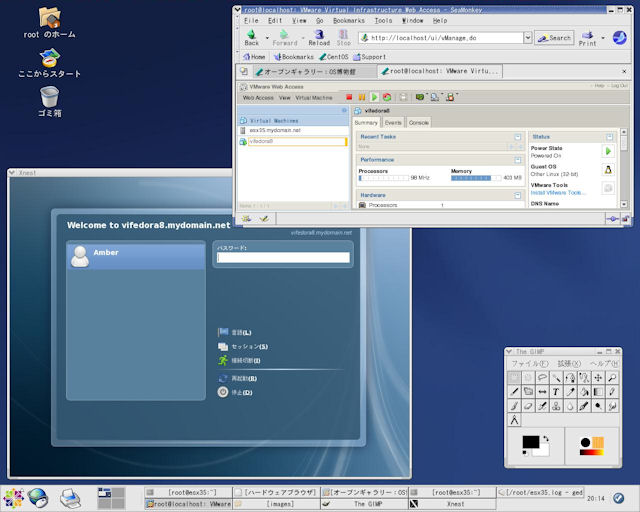This screenshot has height=512, width=640.
Task: Click the Search button in SeaMonkey
Action: [554, 38]
